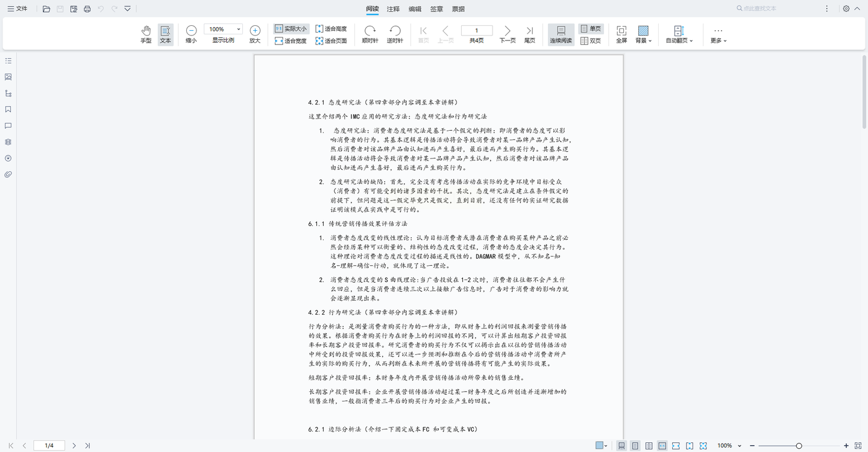This screenshot has width=868, height=452.
Task: Toggle Fit Page (适合页面) view
Action: click(x=331, y=41)
